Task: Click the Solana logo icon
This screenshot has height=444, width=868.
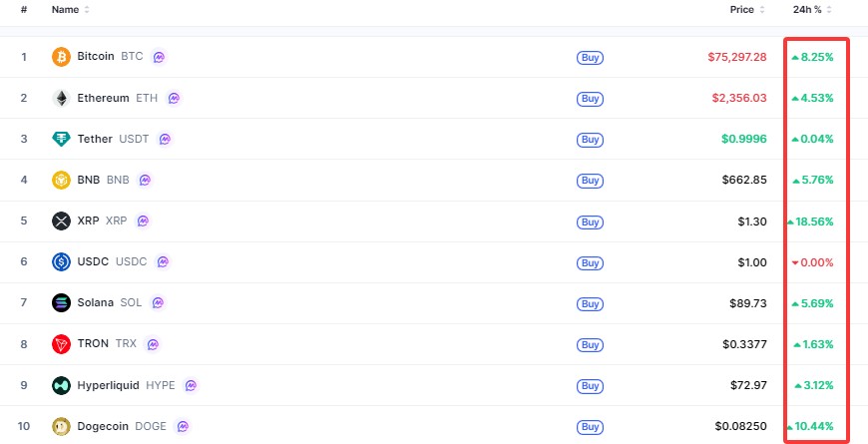Action: (x=61, y=303)
